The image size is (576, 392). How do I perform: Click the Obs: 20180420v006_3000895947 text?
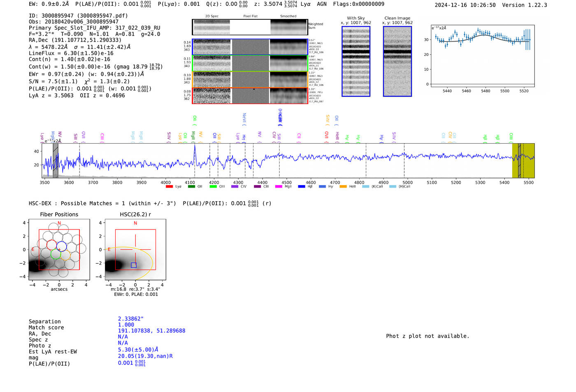(x=74, y=22)
